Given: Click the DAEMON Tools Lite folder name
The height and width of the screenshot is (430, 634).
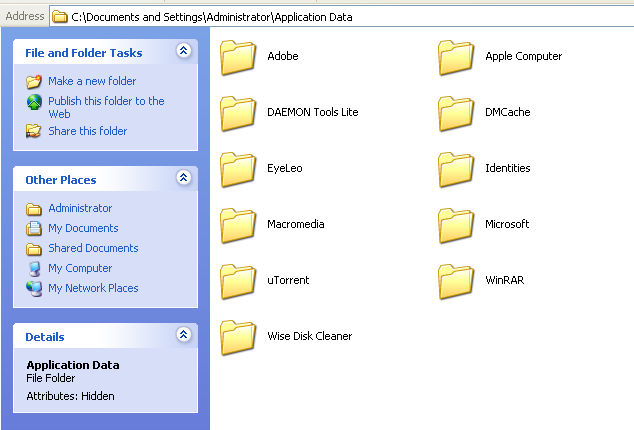Looking at the screenshot, I should [313, 112].
